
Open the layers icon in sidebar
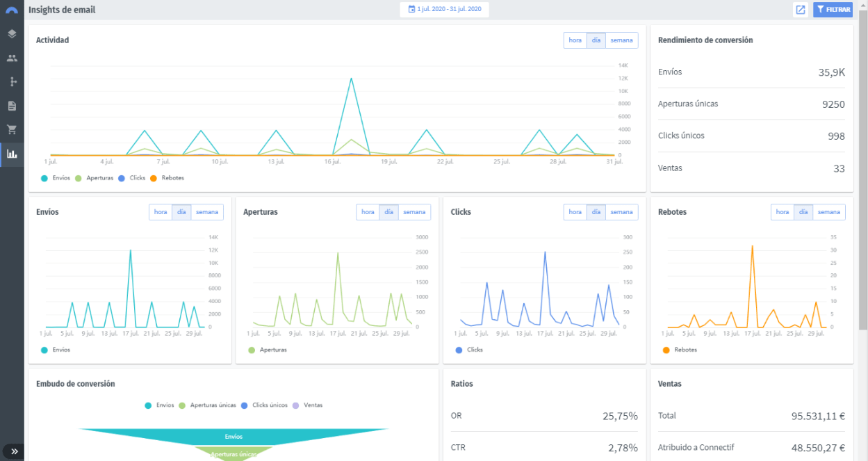(x=12, y=33)
